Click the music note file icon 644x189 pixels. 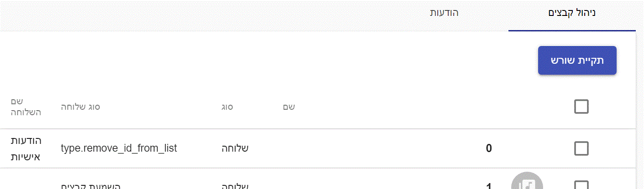pos(527,183)
